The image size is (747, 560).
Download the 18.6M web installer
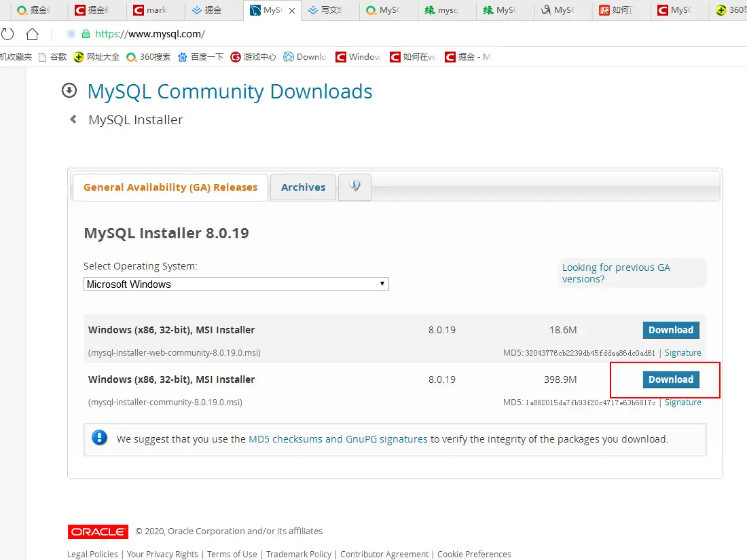[x=671, y=330]
